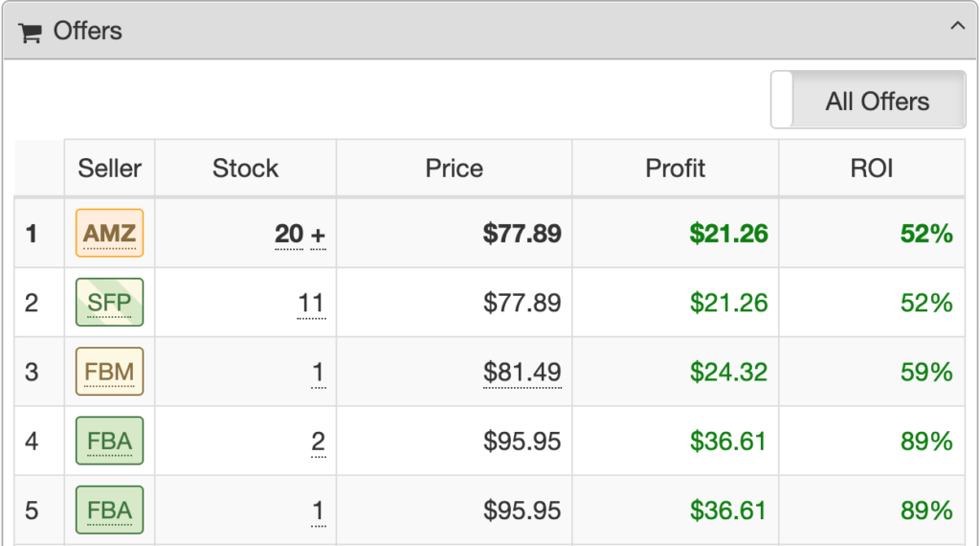Click the stock value 11 for SFP
Image resolution: width=980 pixels, height=546 pixels.
pyautogui.click(x=311, y=304)
